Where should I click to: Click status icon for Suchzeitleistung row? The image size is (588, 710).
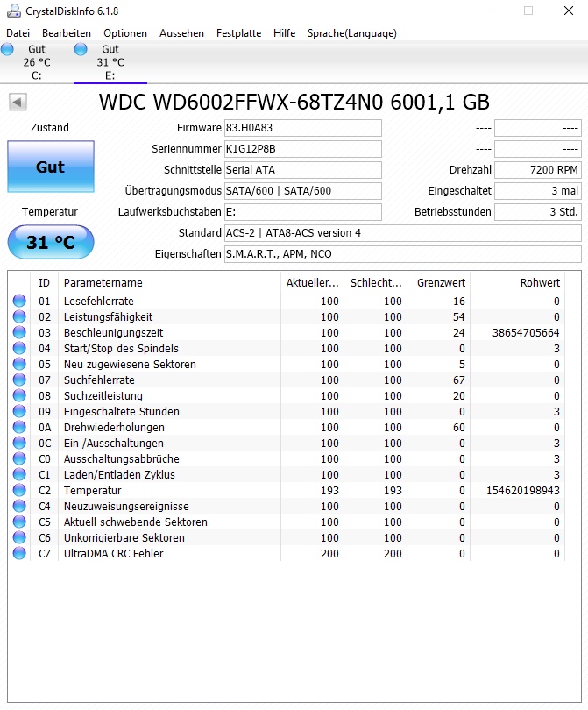pos(19,395)
